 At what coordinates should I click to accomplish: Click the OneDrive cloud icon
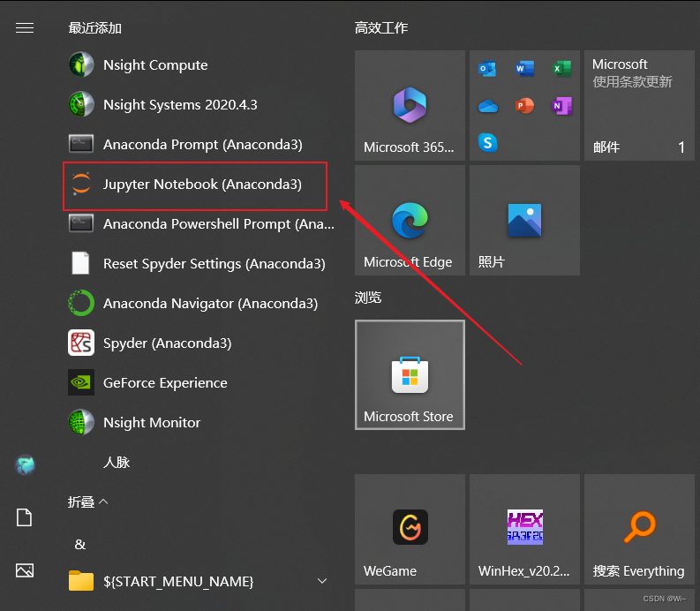[488, 106]
